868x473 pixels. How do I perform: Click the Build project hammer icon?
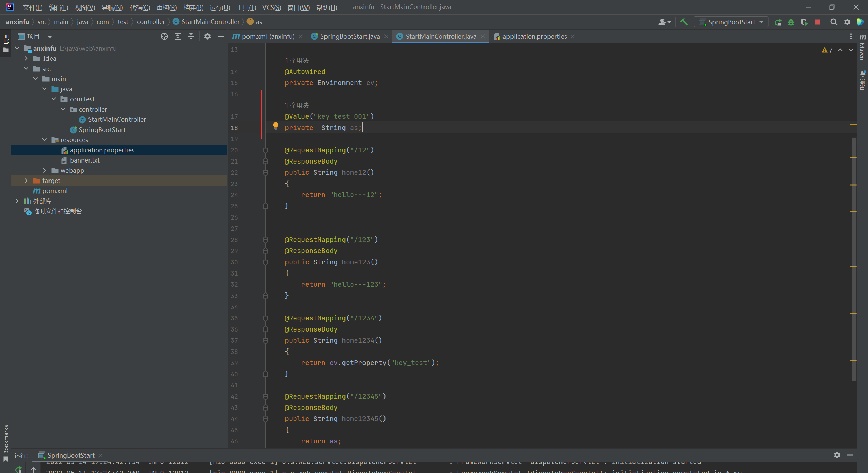click(684, 22)
